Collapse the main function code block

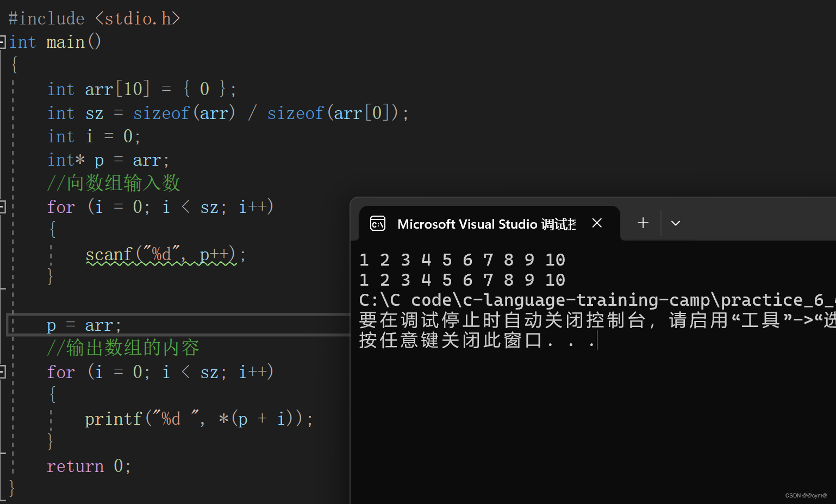pos(3,42)
